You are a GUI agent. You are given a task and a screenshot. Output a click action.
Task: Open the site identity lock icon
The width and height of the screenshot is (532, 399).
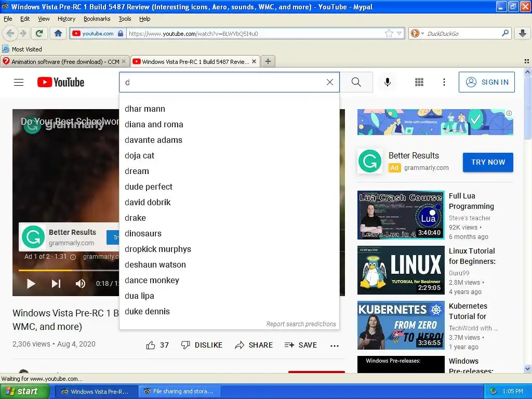click(121, 33)
